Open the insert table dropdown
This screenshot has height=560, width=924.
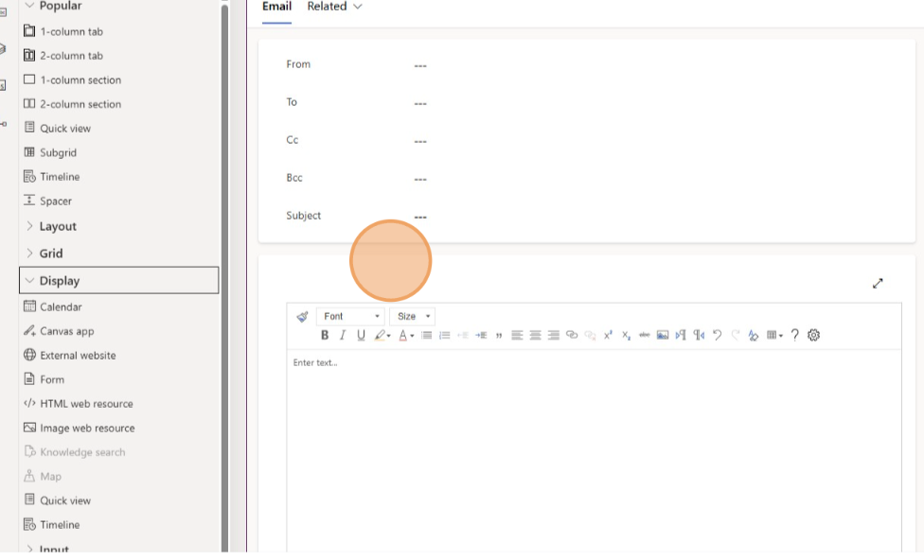(x=774, y=335)
